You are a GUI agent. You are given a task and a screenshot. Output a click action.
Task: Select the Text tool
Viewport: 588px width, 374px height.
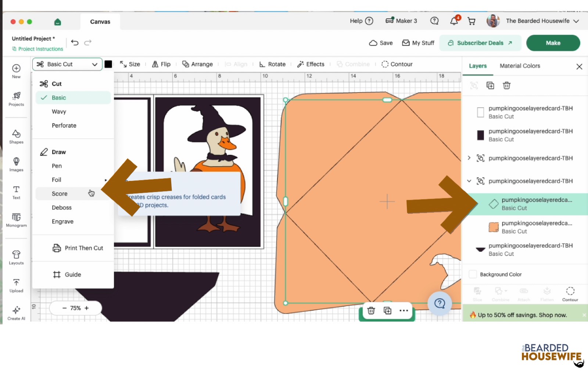pos(16,192)
